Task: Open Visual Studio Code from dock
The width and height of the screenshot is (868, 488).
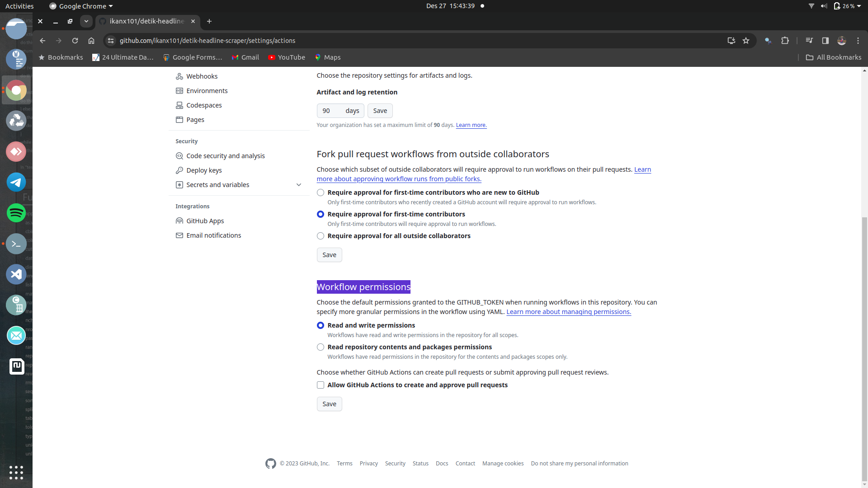Action: tap(16, 274)
